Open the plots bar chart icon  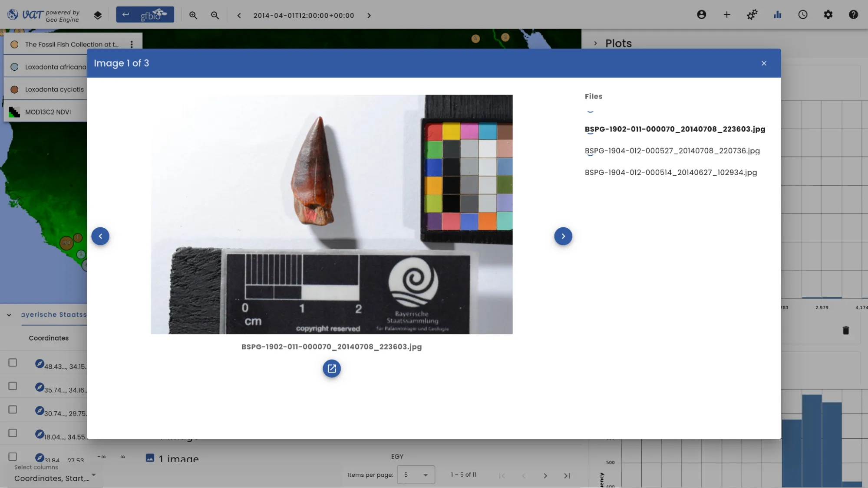click(x=777, y=15)
